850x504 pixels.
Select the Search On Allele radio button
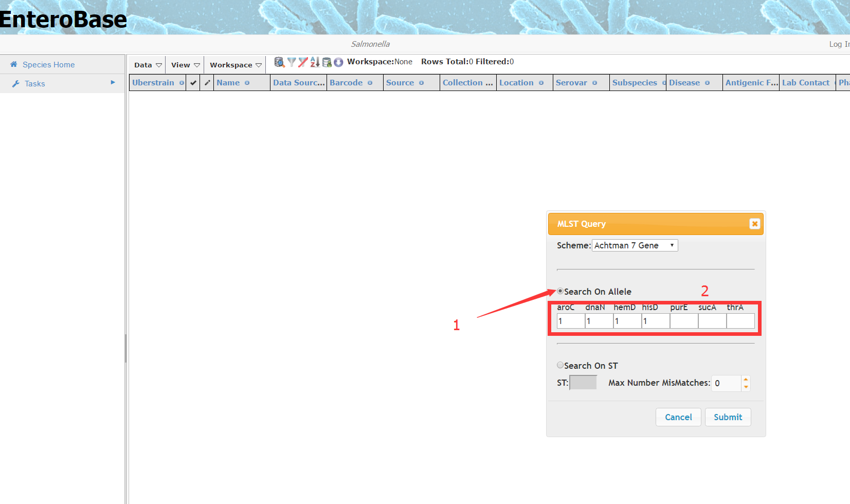(560, 291)
